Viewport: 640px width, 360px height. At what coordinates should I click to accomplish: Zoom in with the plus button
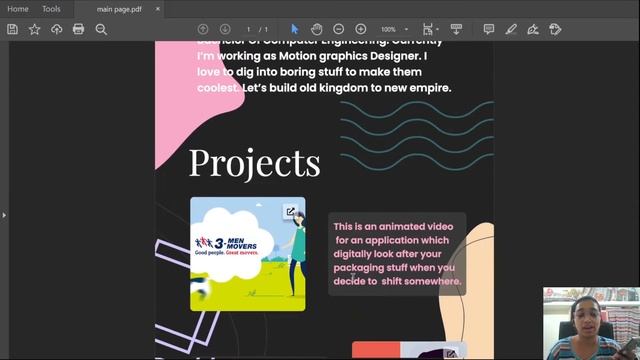point(360,29)
